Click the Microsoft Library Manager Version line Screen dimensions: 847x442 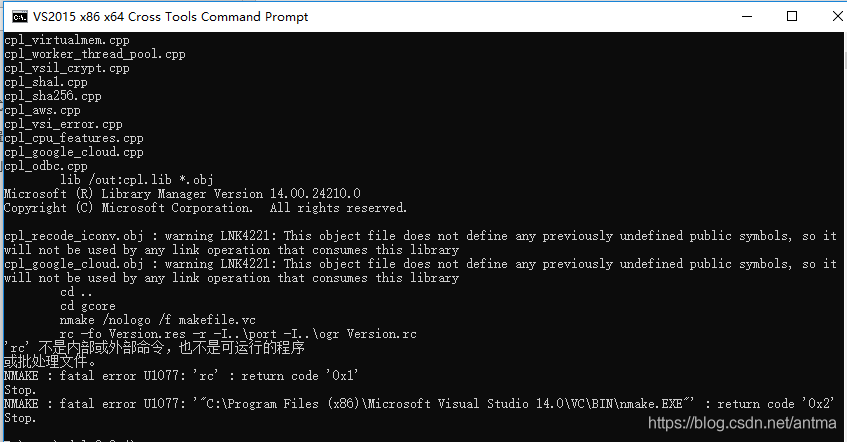pos(182,194)
